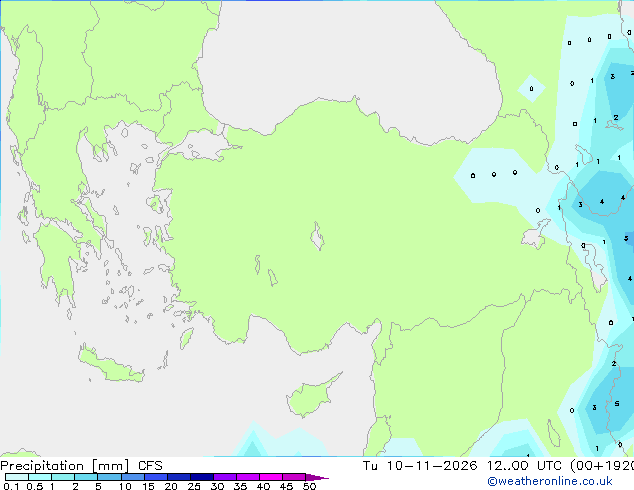
Task: Click the 35–40 mm violet swatch
Action: click(247, 477)
